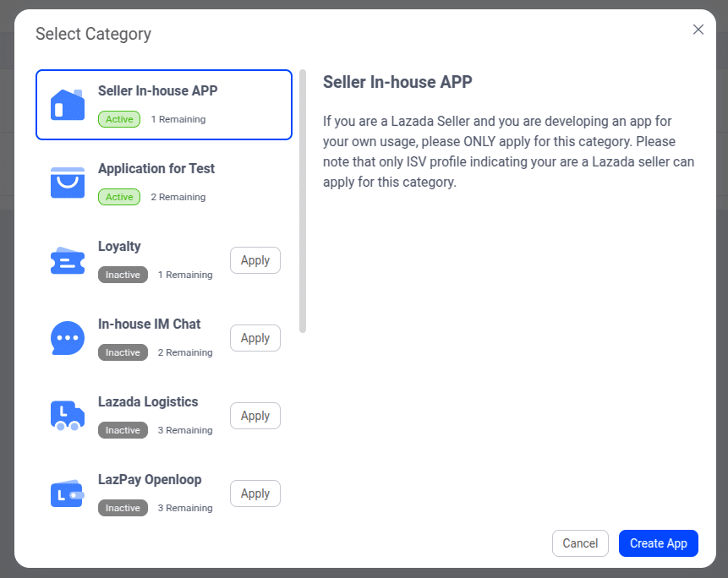
Task: Click the Loyalty ticket icon
Action: pyautogui.click(x=68, y=260)
